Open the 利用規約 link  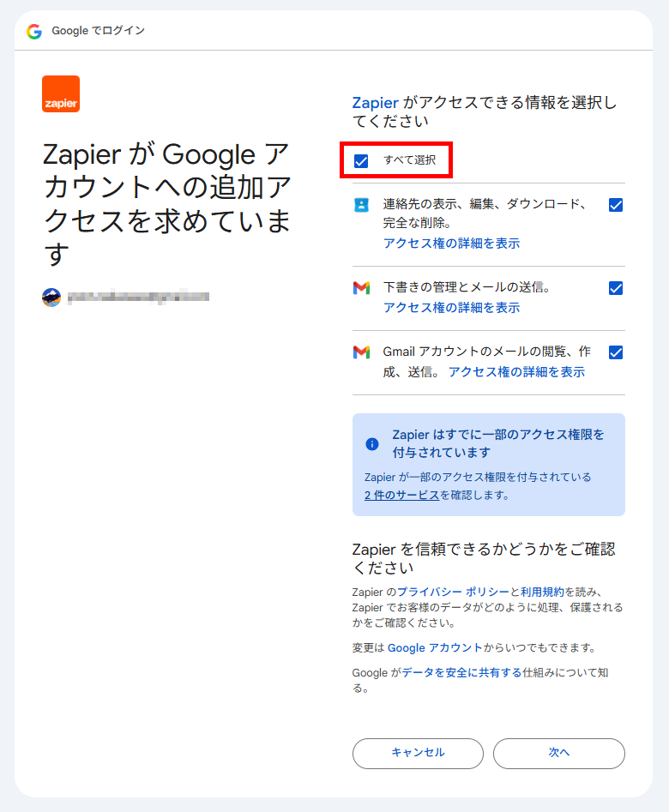[543, 592]
